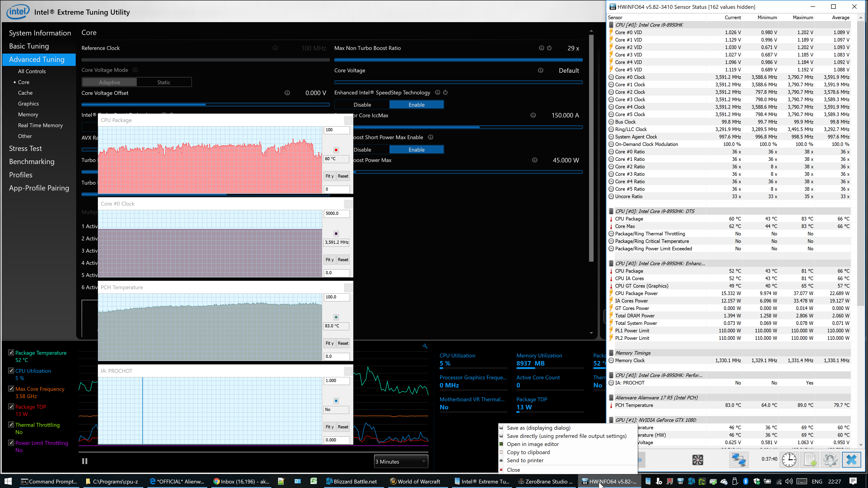This screenshot has height=488, width=868.
Task: Open World of Warcraft taskbar item
Action: tap(415, 481)
